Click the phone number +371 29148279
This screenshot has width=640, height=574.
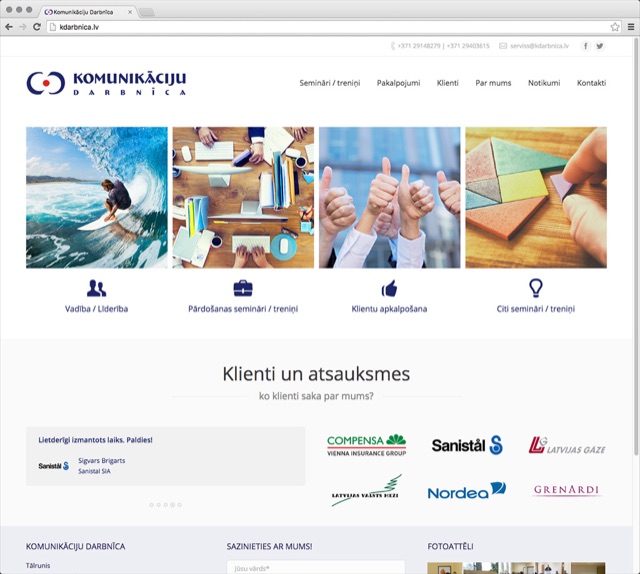[419, 46]
